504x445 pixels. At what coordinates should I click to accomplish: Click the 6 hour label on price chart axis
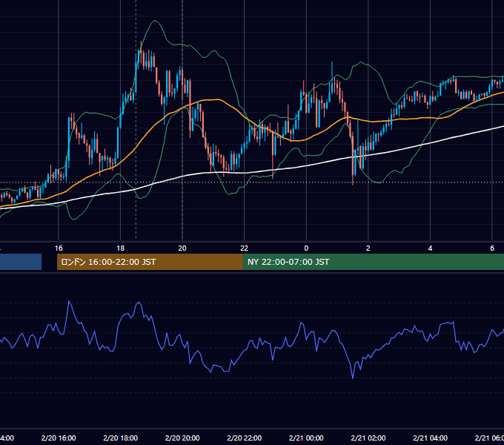click(x=492, y=248)
